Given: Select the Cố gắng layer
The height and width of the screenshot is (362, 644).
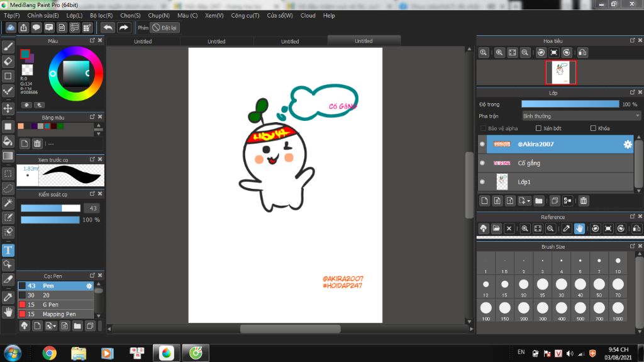Looking at the screenshot, I should pyautogui.click(x=560, y=163).
